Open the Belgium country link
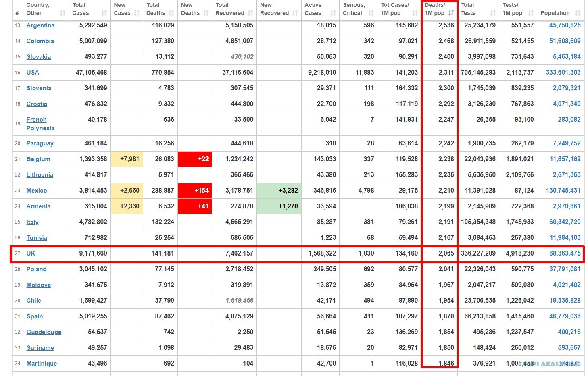The width and height of the screenshot is (588, 376). tap(38, 159)
